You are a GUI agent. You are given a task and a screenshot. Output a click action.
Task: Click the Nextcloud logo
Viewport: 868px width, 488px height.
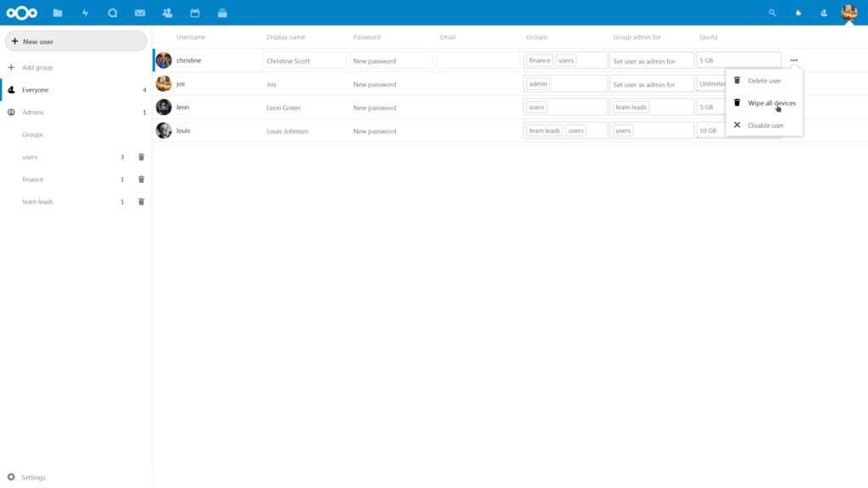point(21,12)
